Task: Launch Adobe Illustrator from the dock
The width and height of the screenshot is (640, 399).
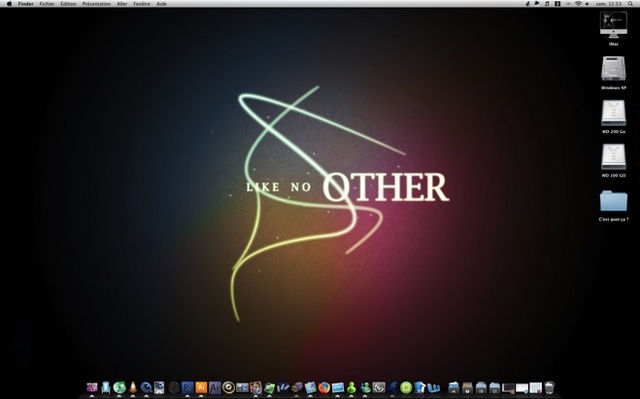Action: tap(201, 387)
